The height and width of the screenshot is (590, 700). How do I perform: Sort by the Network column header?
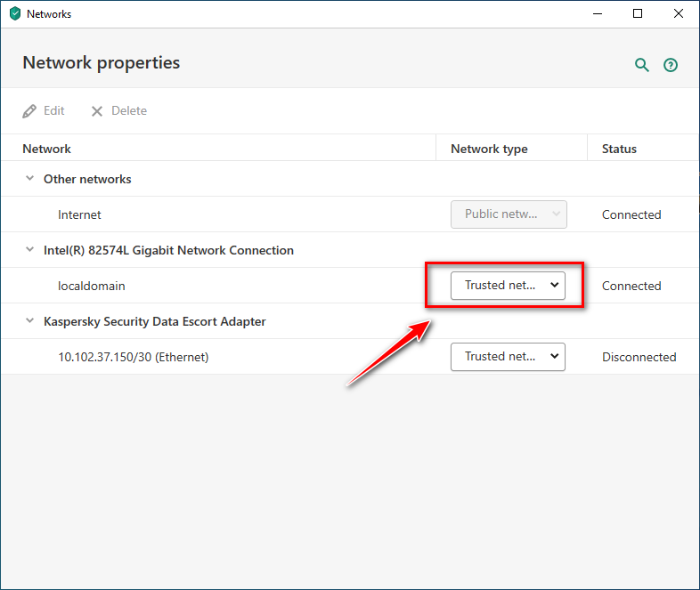click(47, 149)
